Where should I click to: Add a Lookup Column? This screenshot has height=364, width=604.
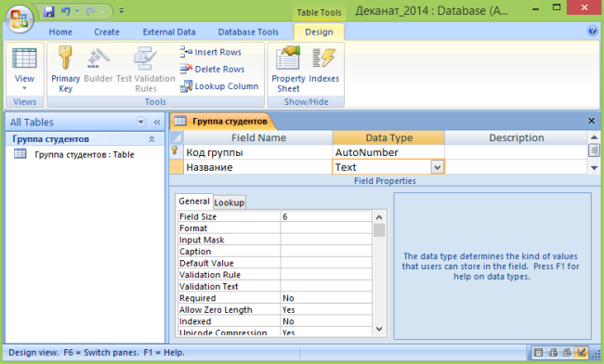(219, 86)
